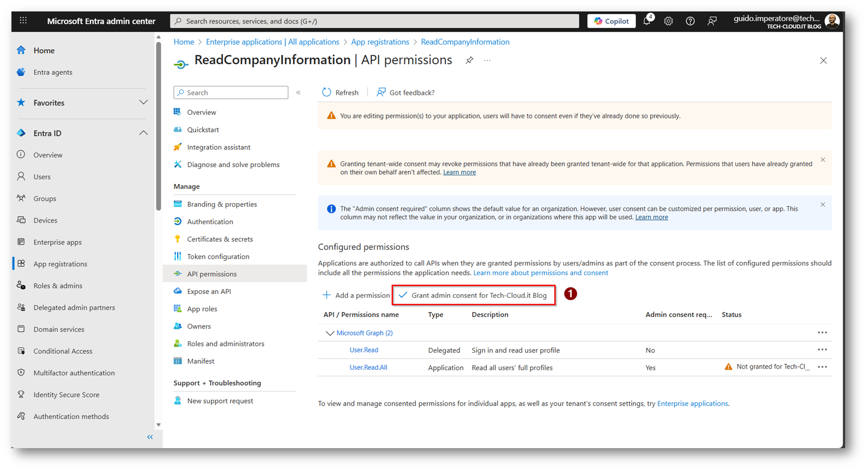Image resolution: width=868 pixels, height=471 pixels.
Task: Open the notifications bell
Action: pyautogui.click(x=647, y=21)
